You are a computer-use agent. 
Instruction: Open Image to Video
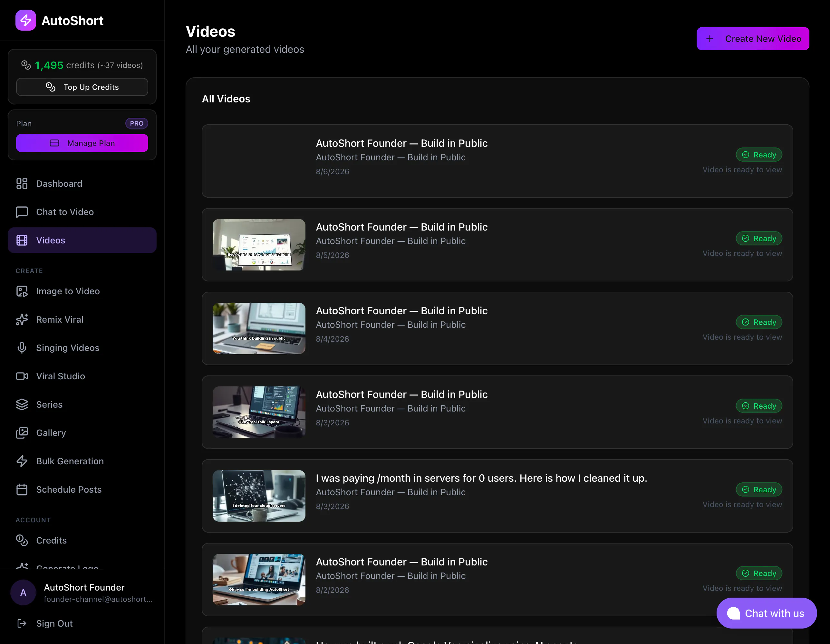(82, 291)
